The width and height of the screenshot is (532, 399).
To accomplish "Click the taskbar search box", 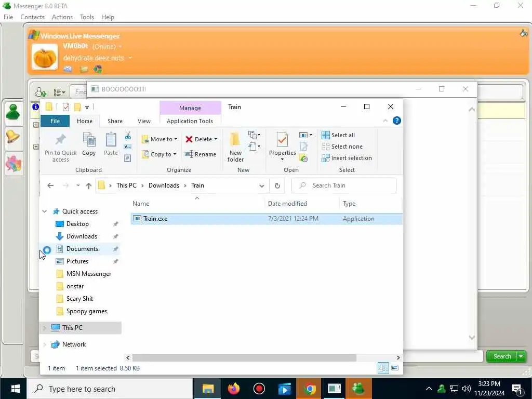I will (110, 389).
